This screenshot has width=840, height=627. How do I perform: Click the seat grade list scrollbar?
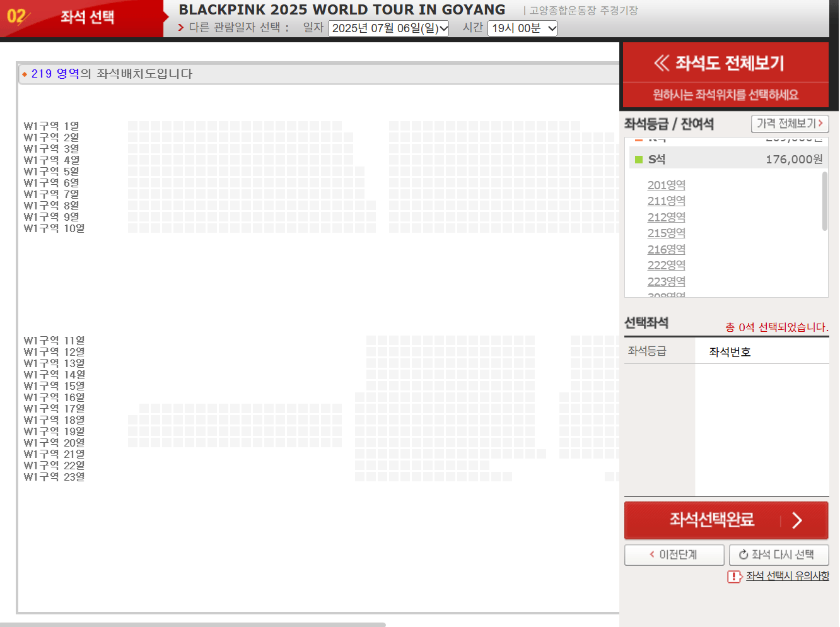click(824, 202)
